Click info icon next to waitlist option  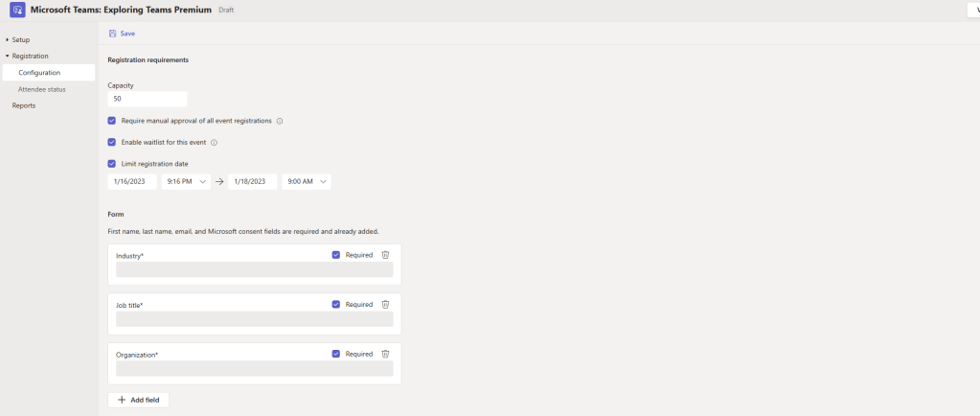click(x=214, y=143)
